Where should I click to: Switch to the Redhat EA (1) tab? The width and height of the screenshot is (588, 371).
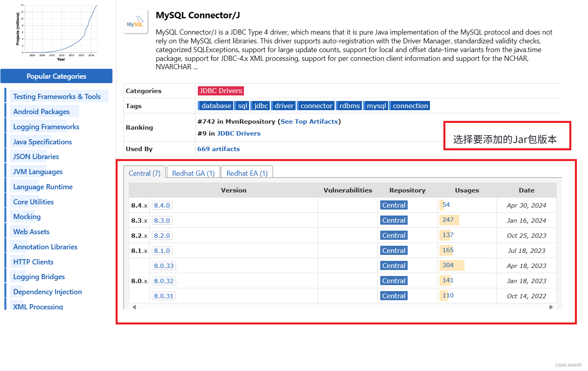pyautogui.click(x=247, y=173)
